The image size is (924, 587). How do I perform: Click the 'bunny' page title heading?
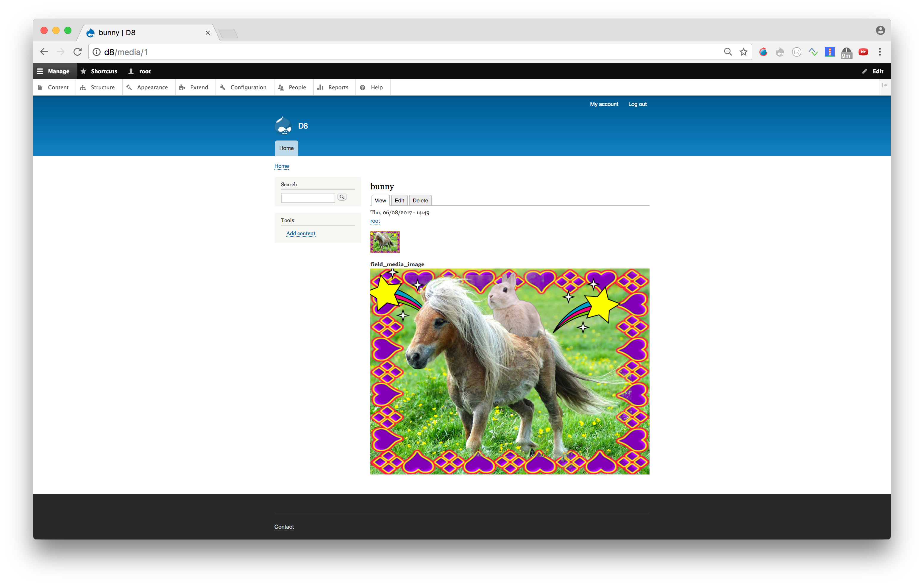pos(382,186)
